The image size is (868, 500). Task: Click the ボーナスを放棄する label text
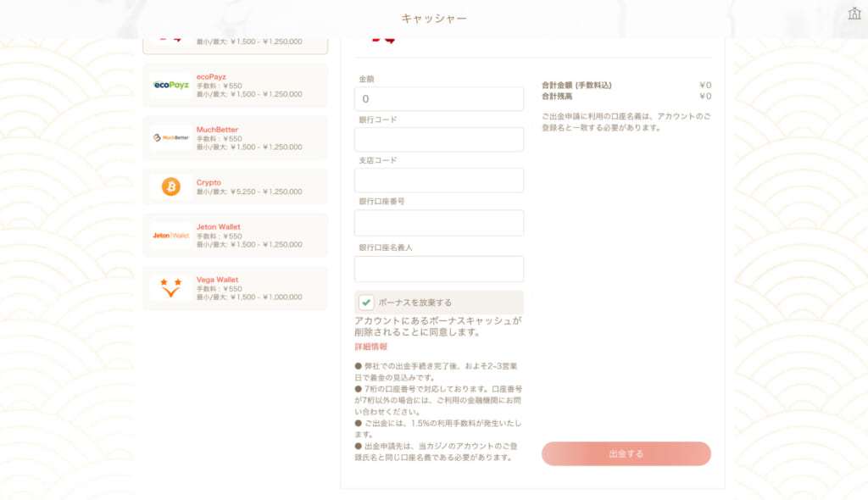[415, 303]
